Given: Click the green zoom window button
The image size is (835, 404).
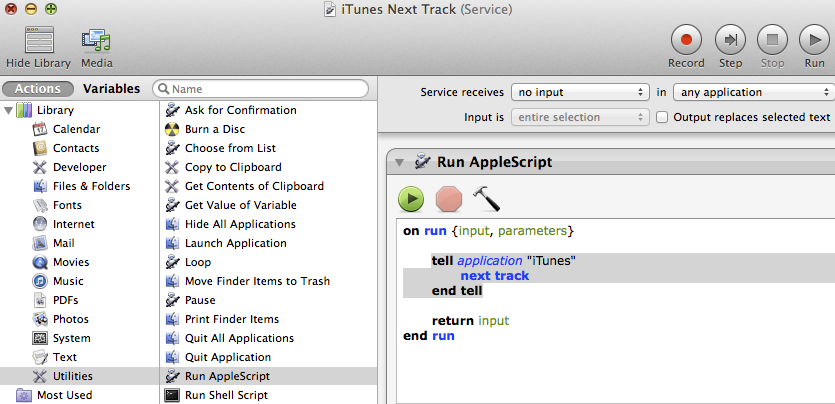Looking at the screenshot, I should (51, 9).
